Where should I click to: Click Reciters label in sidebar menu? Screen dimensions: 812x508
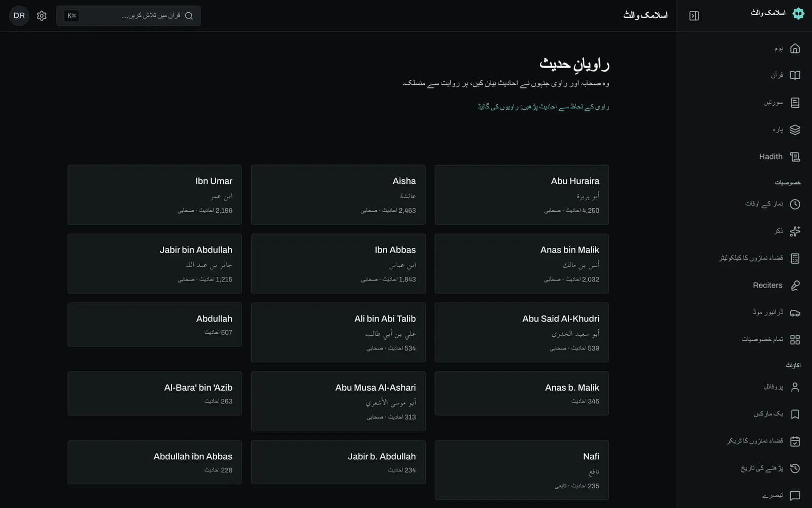point(767,285)
